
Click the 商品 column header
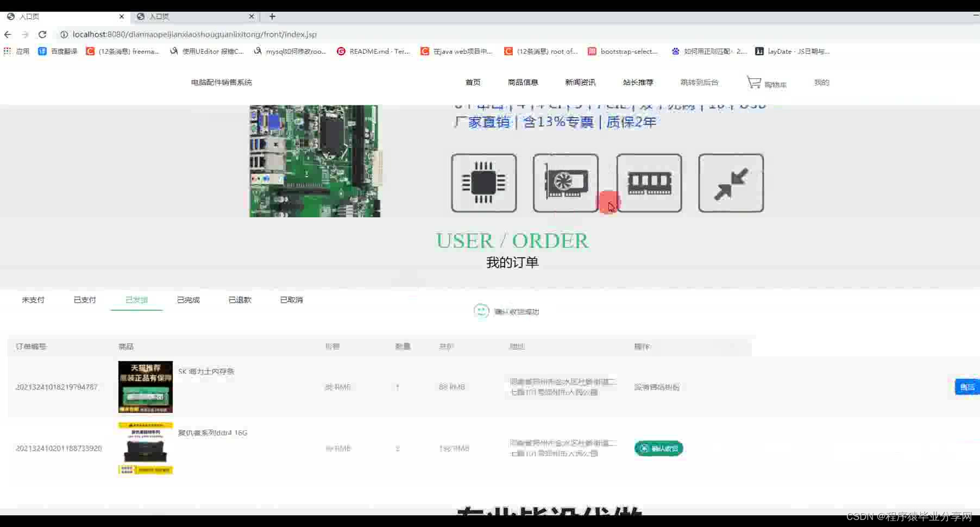click(126, 347)
